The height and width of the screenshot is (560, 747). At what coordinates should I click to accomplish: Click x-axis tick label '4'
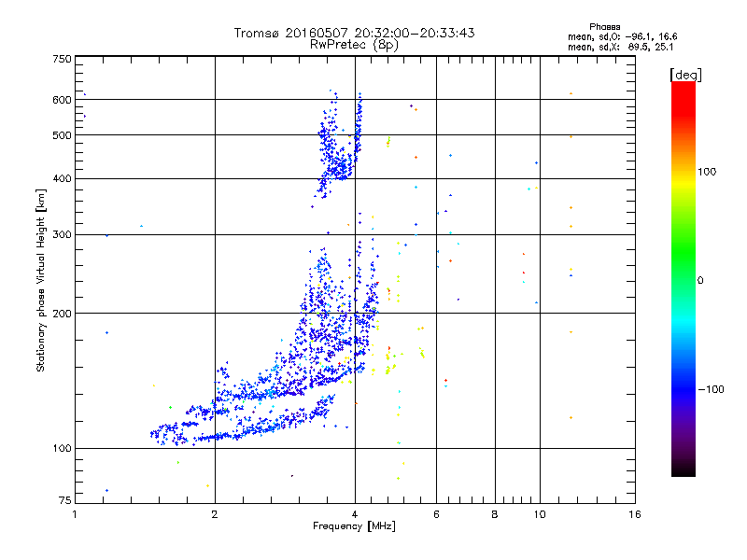tap(355, 514)
